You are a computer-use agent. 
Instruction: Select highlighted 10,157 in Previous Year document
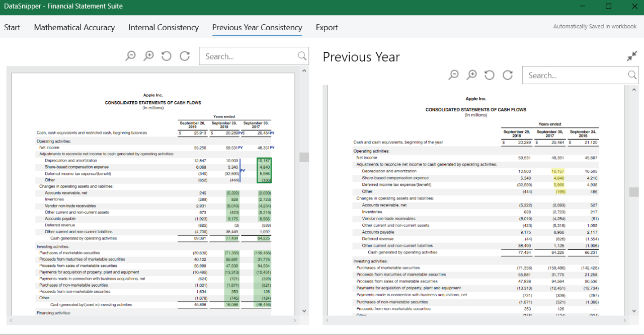point(558,171)
